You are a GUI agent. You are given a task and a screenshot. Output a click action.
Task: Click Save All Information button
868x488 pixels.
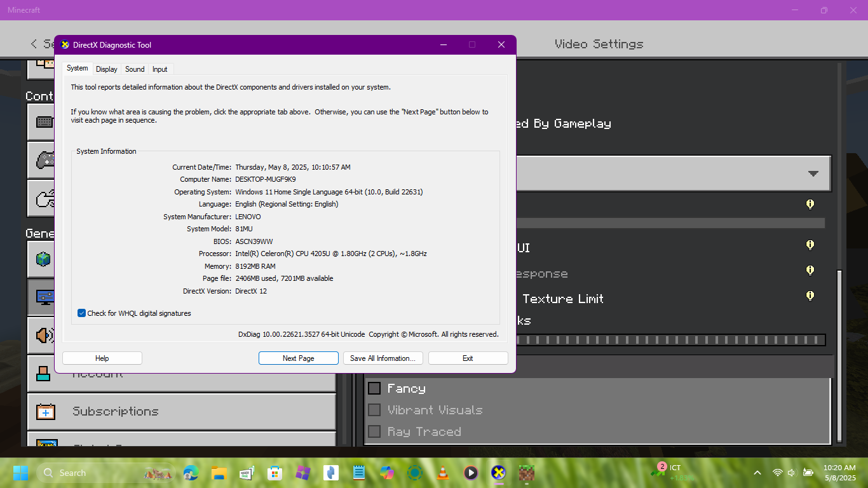tap(383, 358)
